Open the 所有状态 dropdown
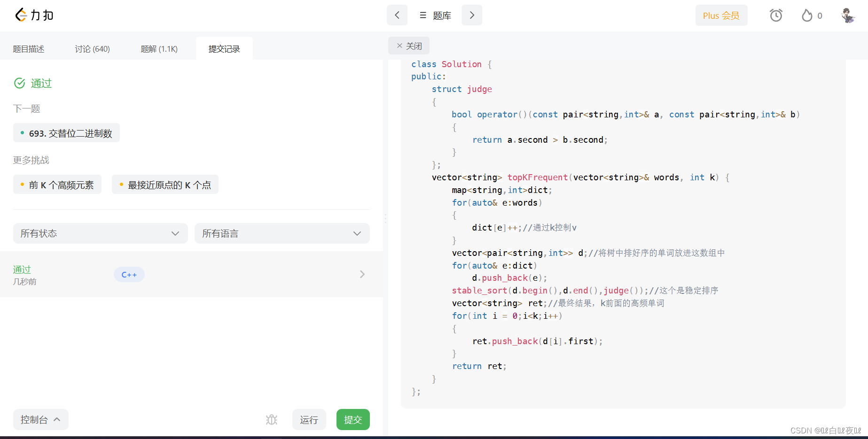The height and width of the screenshot is (439, 868). [100, 233]
